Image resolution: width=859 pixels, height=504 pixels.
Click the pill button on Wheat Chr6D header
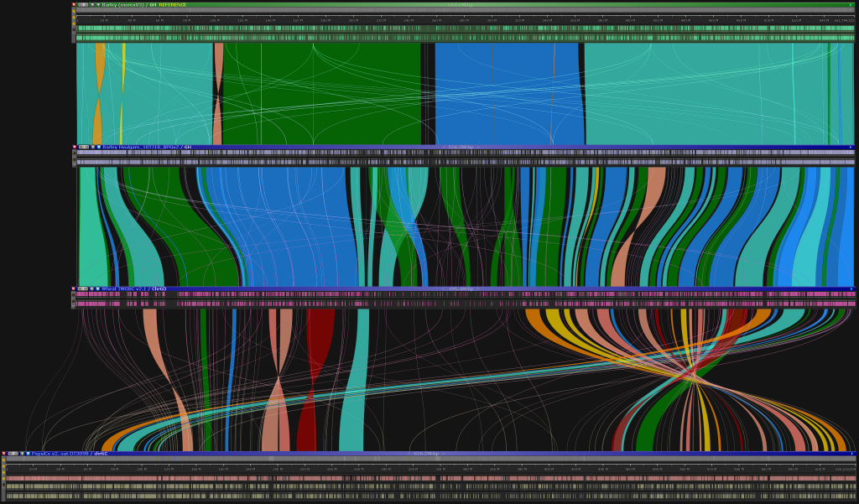tap(83, 288)
